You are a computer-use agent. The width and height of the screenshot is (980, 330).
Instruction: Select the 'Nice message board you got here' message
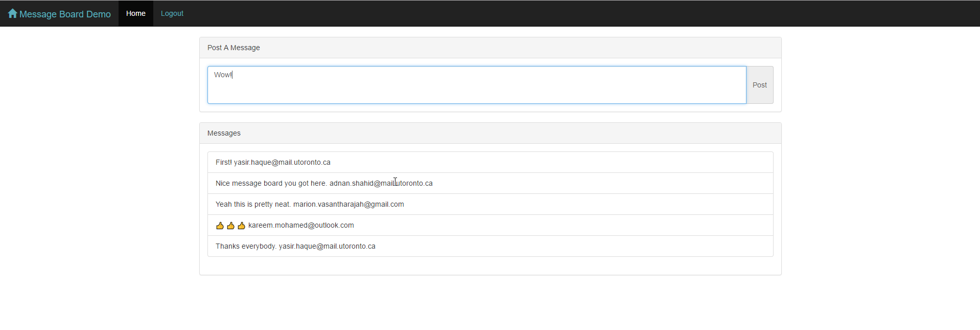pyautogui.click(x=491, y=183)
